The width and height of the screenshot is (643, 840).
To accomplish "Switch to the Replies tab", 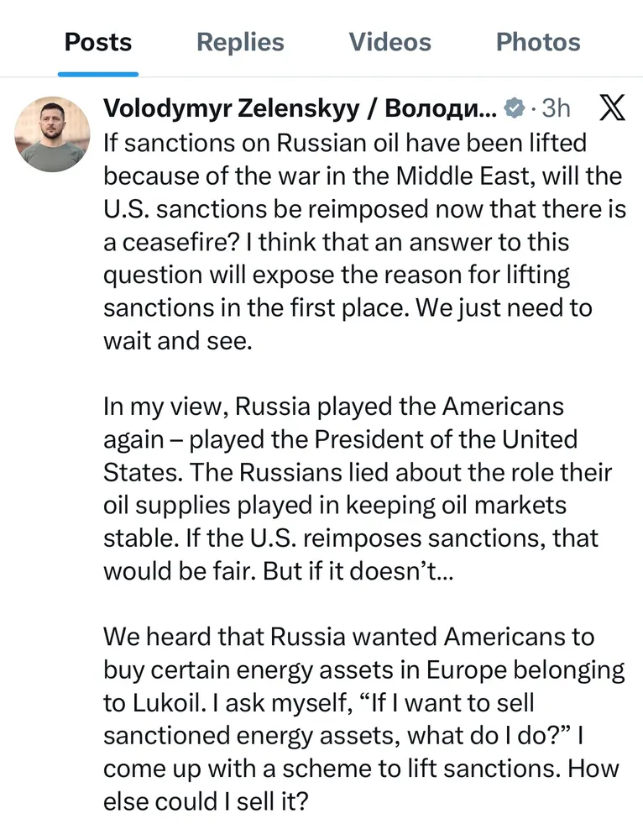I will [x=240, y=42].
